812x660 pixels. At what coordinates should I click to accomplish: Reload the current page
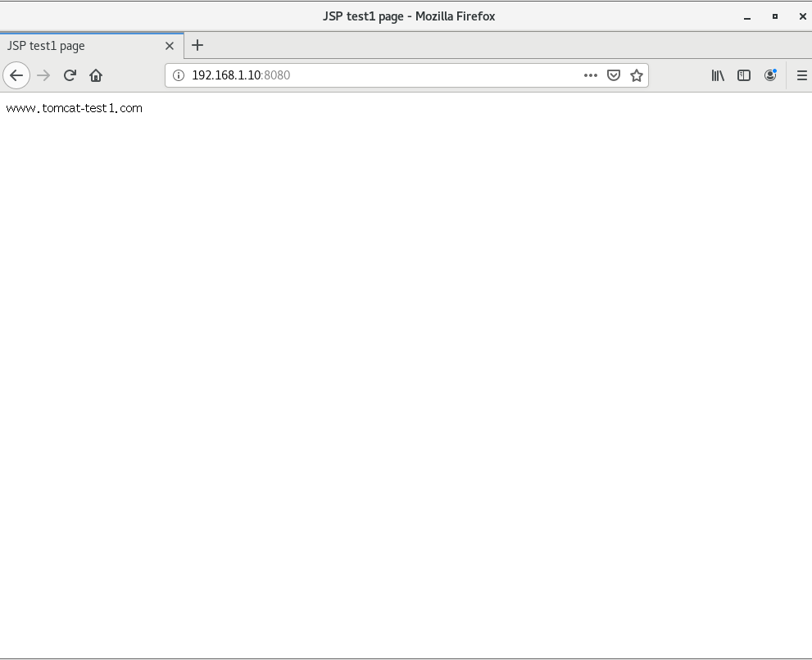tap(70, 75)
